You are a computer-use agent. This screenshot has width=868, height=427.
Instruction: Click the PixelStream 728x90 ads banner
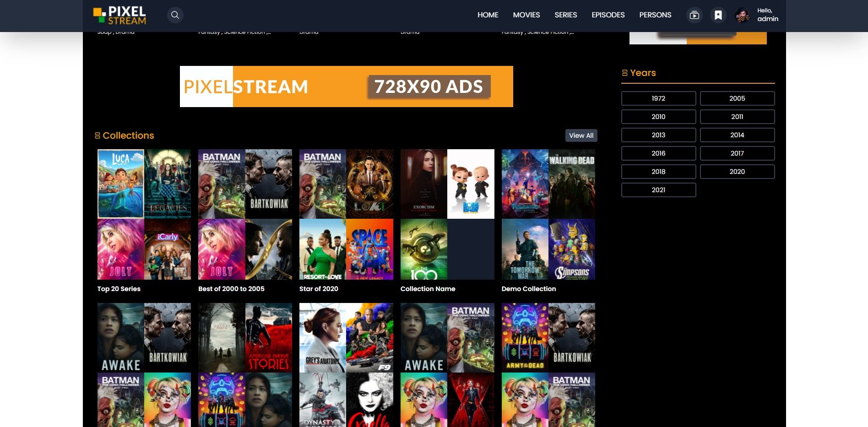coord(347,86)
